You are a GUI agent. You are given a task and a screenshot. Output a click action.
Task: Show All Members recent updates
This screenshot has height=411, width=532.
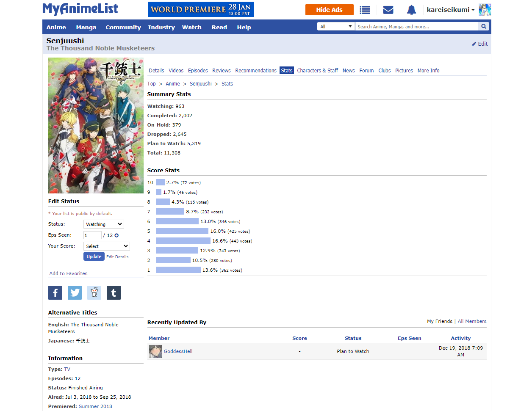(x=472, y=321)
